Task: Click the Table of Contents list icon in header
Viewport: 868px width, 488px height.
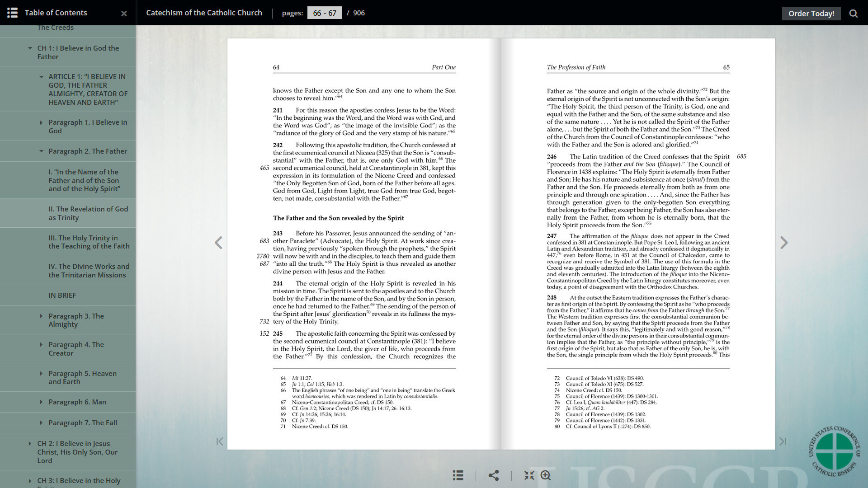Action: click(12, 13)
